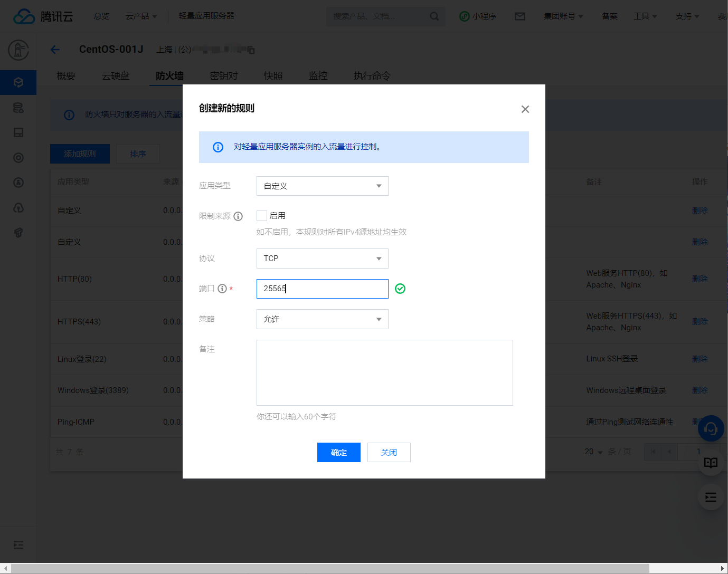728x574 pixels.
Task: Enable the 启用 restrict source checkbox
Action: (262, 216)
